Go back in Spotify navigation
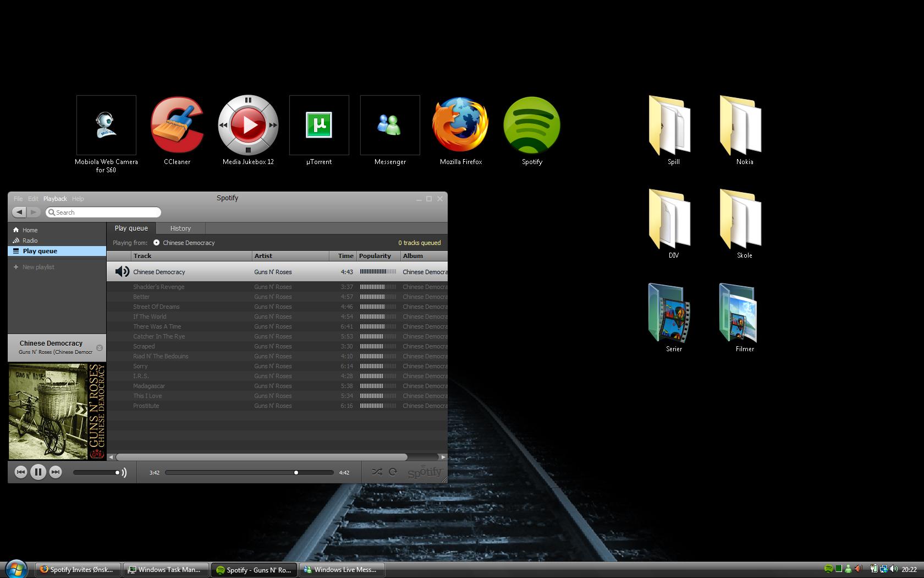Screen dimensions: 924x578 19,212
